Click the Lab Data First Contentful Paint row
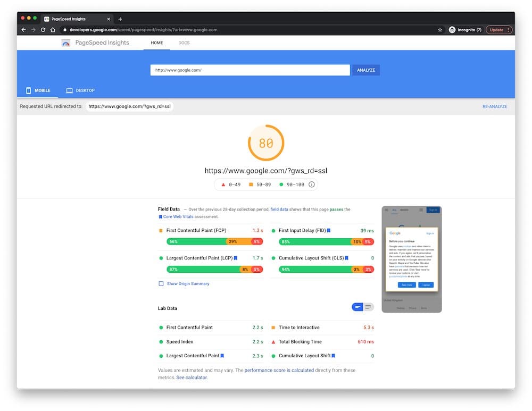 click(210, 328)
